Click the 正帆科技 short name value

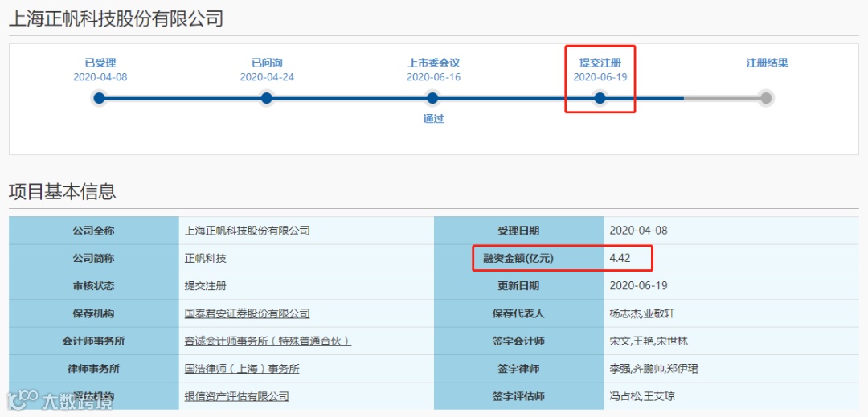click(206, 258)
